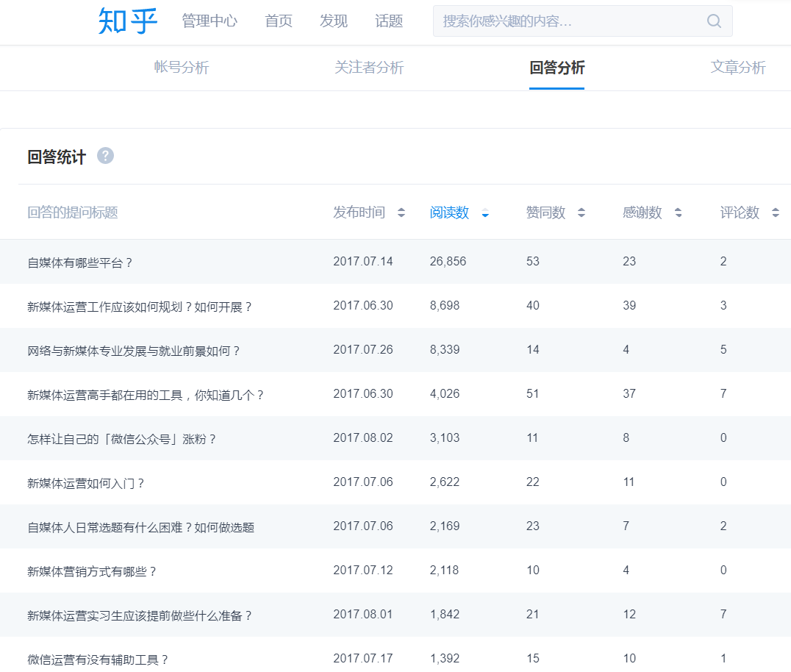Click the 感谢数 value 11

[629, 482]
